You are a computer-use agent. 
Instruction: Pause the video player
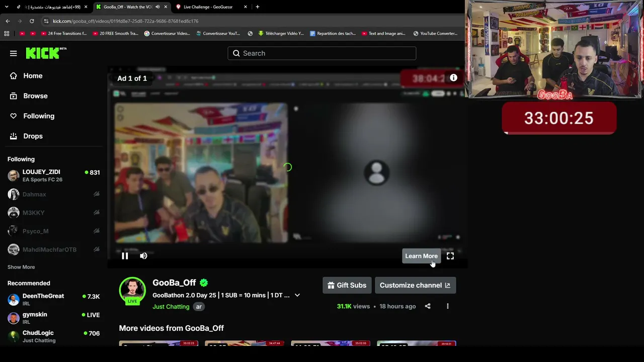point(125,256)
